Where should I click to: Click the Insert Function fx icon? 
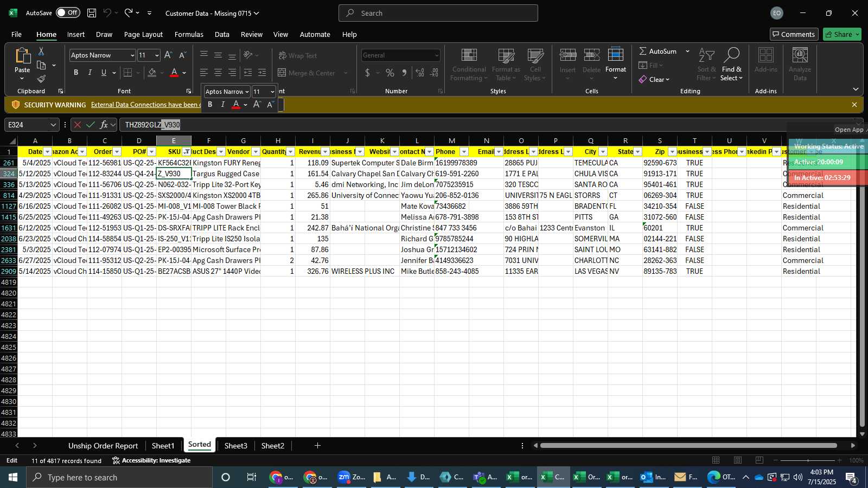tap(104, 125)
